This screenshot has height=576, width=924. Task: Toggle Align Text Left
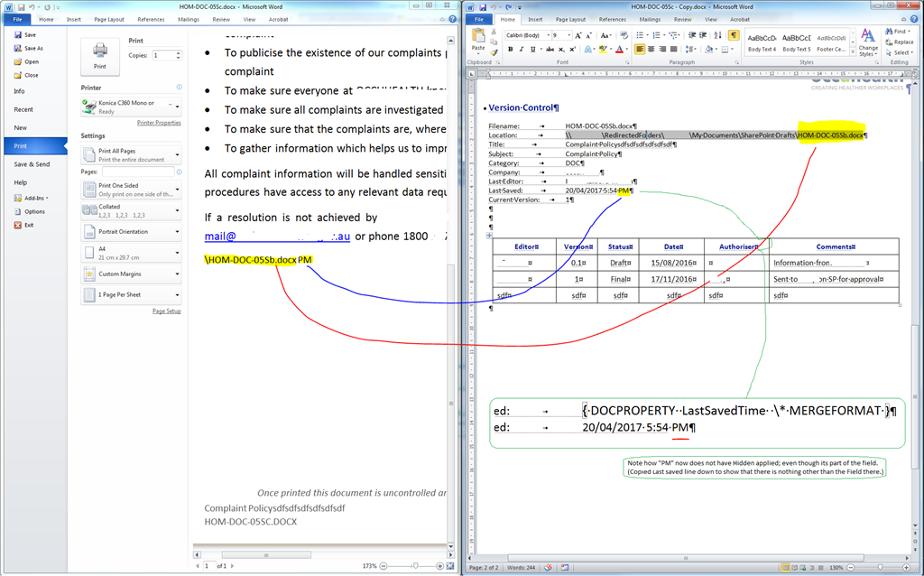(640, 50)
